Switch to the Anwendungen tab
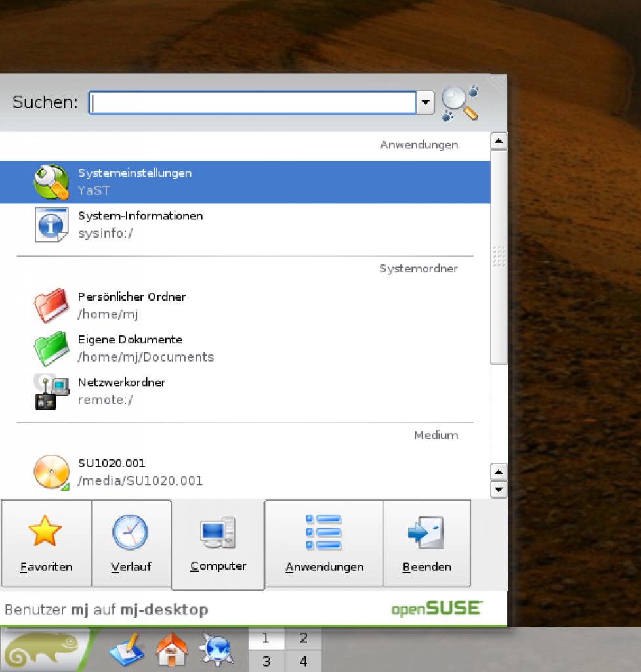 pyautogui.click(x=324, y=543)
